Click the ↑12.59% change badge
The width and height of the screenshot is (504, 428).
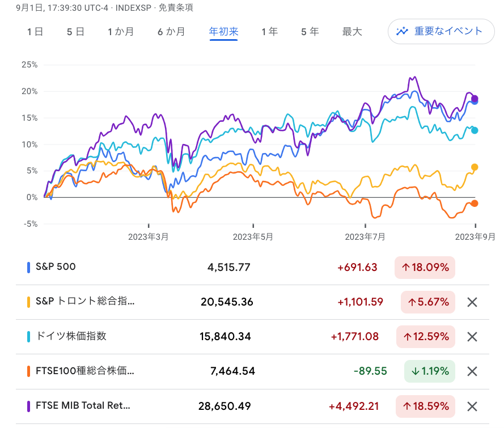426,337
